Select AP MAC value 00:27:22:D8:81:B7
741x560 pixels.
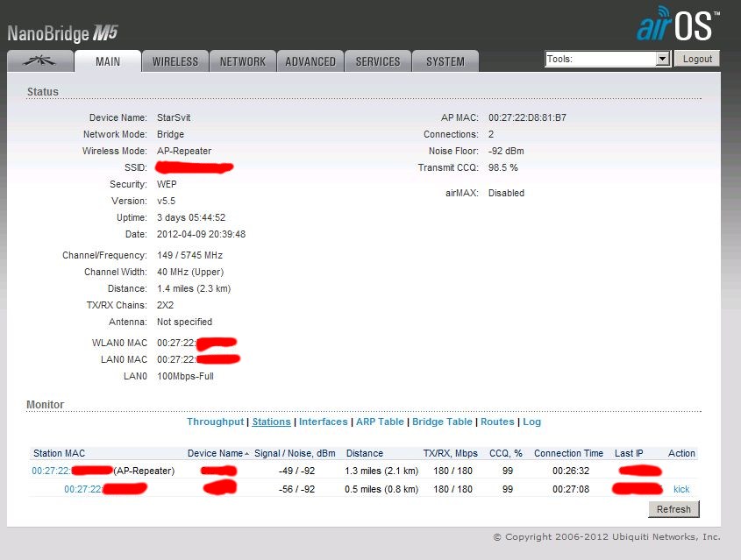tap(527, 117)
